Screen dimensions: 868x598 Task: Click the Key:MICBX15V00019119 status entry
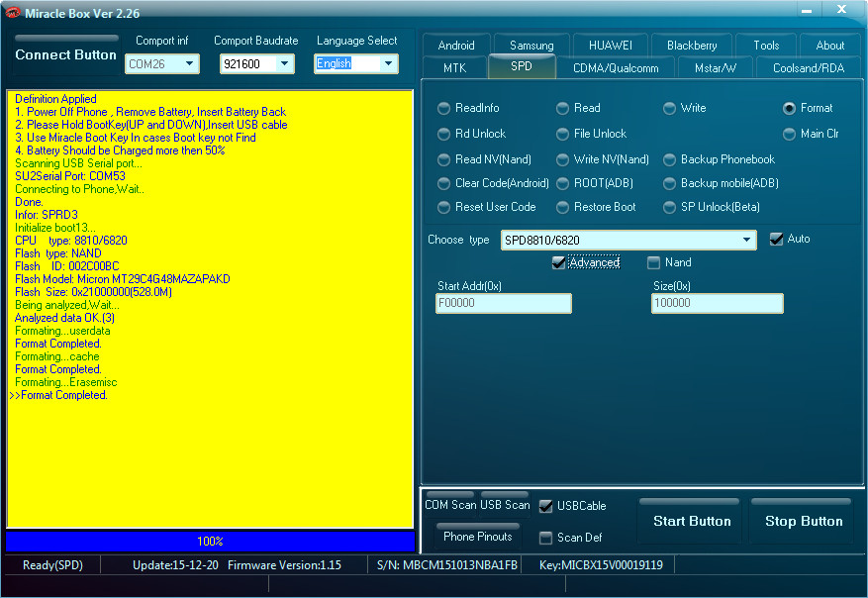coord(601,565)
